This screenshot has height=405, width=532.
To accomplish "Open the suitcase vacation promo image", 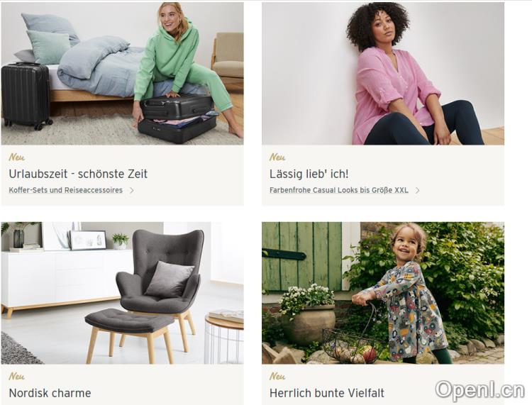I will pyautogui.click(x=122, y=74).
